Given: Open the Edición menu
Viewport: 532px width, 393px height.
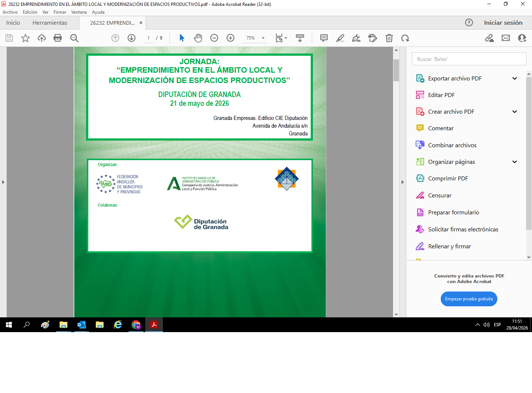Looking at the screenshot, I should point(30,12).
